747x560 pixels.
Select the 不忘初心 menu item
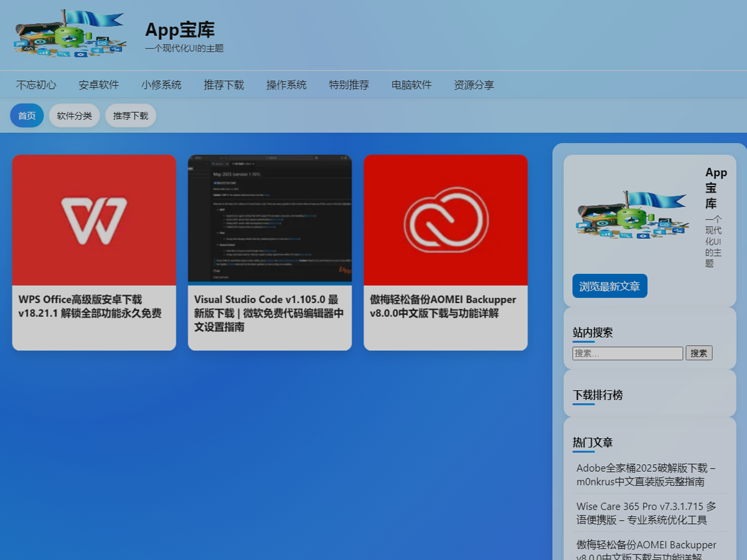coord(36,85)
